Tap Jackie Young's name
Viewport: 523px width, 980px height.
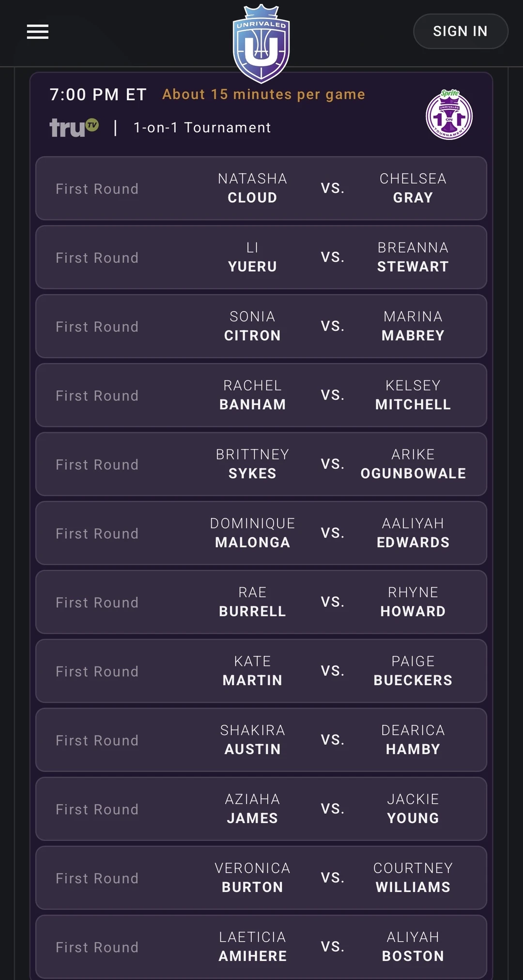pos(413,809)
